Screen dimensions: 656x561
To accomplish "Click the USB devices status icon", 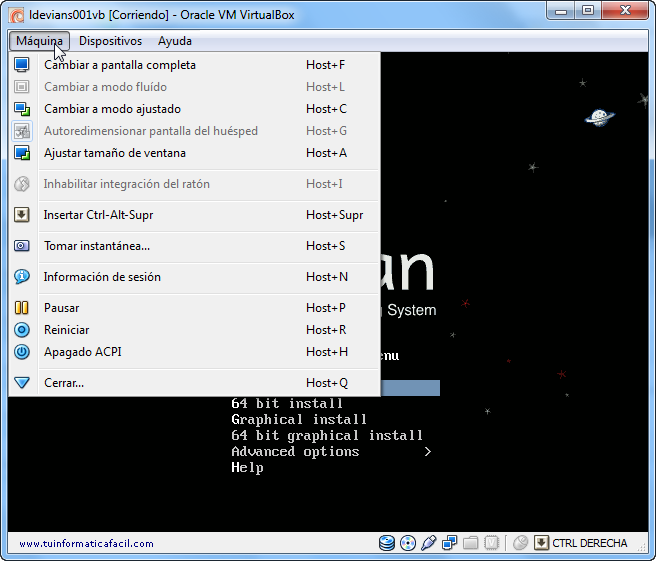I will (x=429, y=543).
